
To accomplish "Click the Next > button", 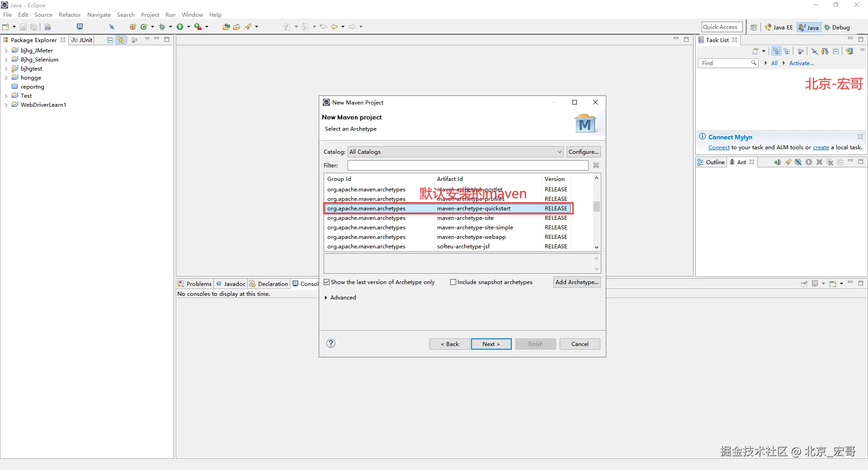I will click(x=491, y=344).
